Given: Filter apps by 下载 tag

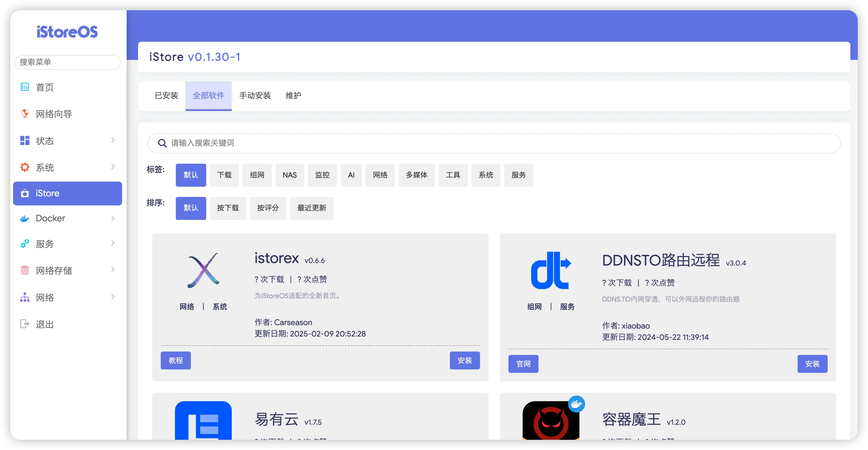Looking at the screenshot, I should (x=224, y=175).
